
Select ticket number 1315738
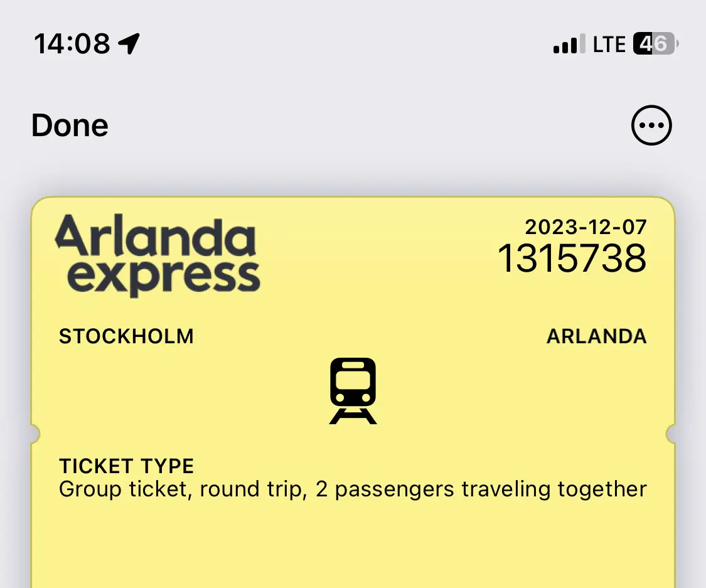tap(572, 258)
